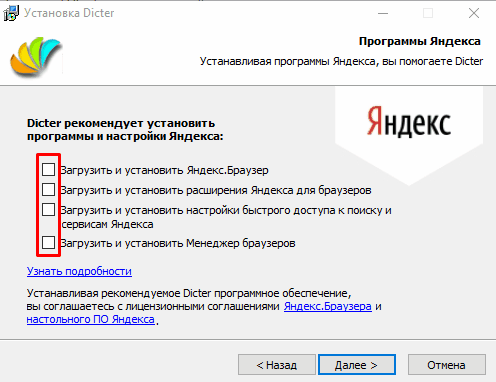Open the настольного ПО Яндекса link
The width and height of the screenshot is (496, 382).
coord(91,319)
